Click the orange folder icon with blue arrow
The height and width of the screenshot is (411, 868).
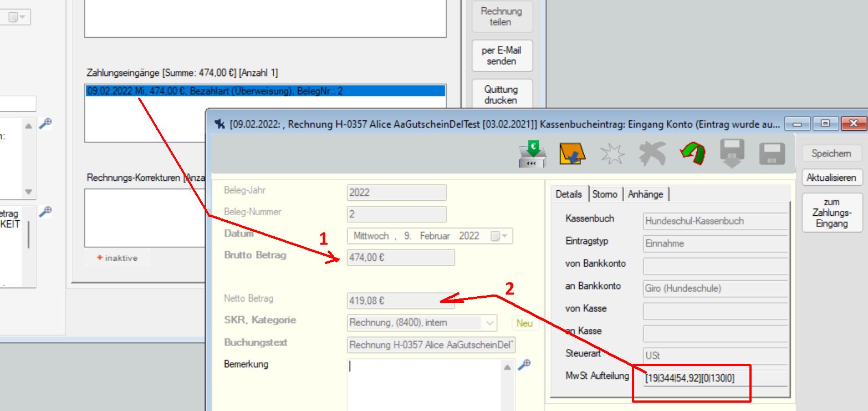pyautogui.click(x=573, y=153)
